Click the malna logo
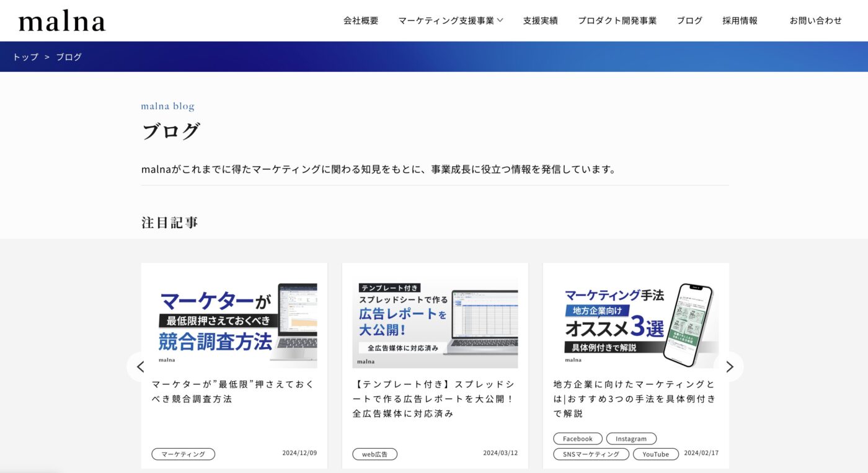The height and width of the screenshot is (473, 868). [62, 20]
